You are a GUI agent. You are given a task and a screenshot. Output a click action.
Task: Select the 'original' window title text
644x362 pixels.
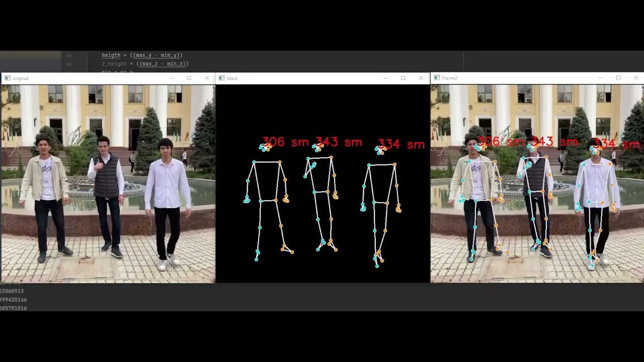[x=21, y=78]
